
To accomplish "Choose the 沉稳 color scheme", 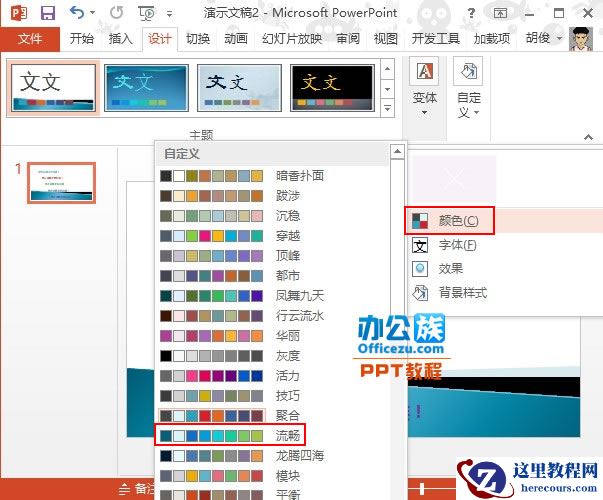I will [x=273, y=216].
